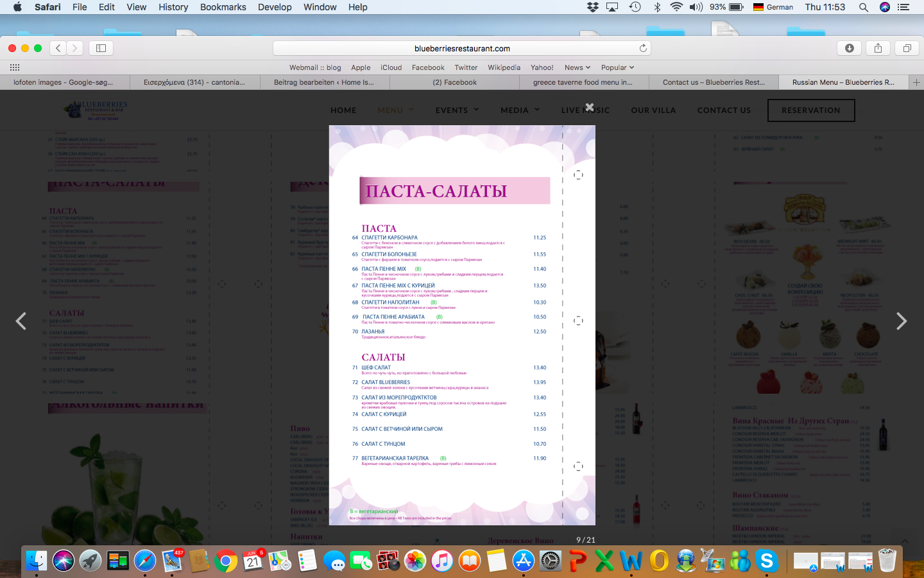Open iTunes from the Dock
The image size is (924, 578).
pyautogui.click(x=442, y=561)
